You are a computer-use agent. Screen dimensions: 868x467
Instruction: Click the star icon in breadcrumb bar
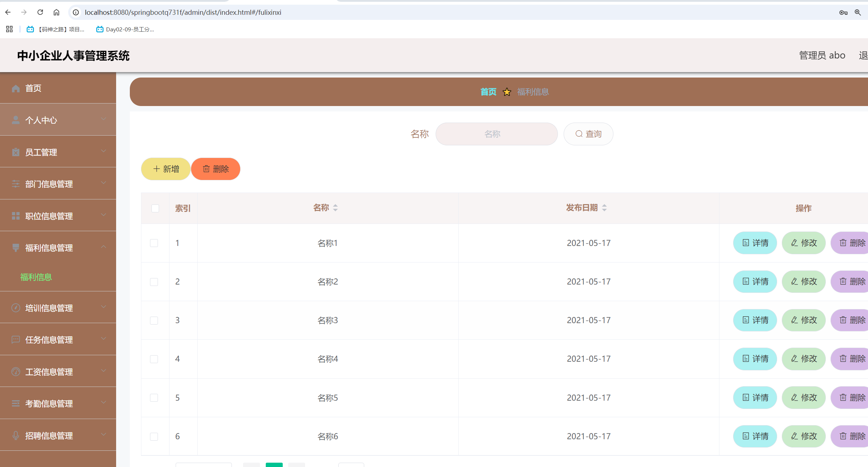click(507, 92)
